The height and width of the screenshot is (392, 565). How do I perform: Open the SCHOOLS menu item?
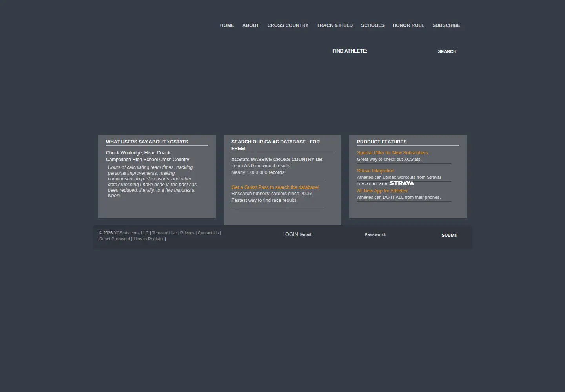(x=373, y=25)
